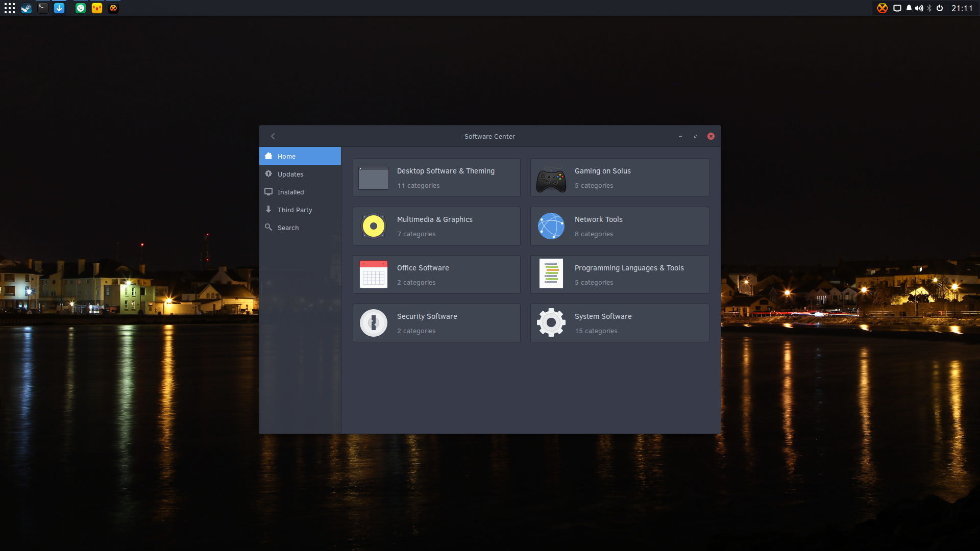Open the yellow red-diamonds app icon

(97, 8)
